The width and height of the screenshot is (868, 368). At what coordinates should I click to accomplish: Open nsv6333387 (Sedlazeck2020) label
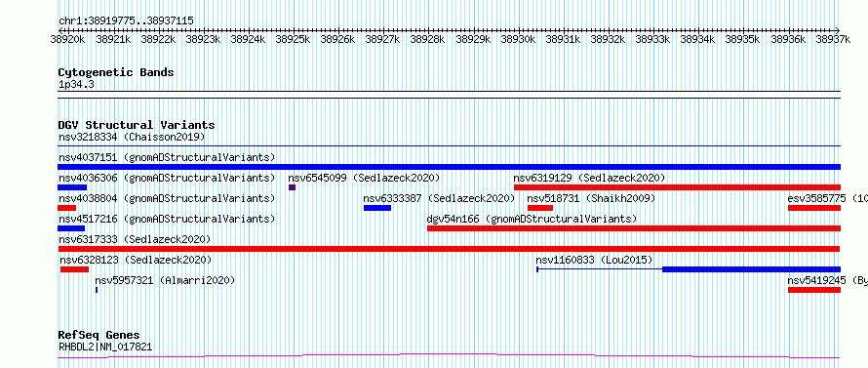click(x=439, y=198)
